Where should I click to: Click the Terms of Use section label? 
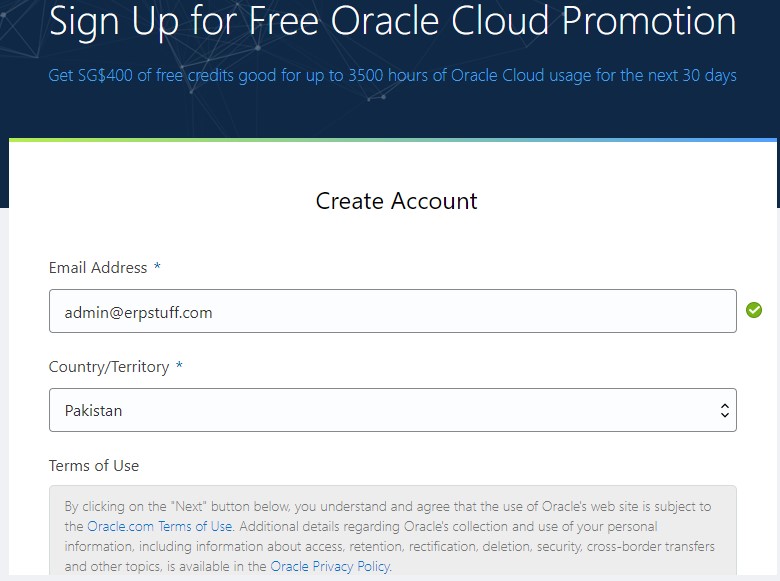click(94, 466)
